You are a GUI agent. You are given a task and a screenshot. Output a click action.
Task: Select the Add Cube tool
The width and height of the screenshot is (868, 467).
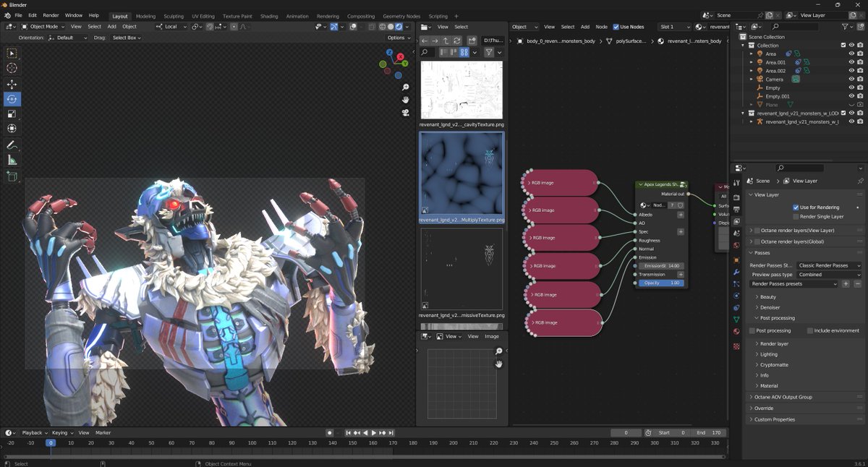12,176
